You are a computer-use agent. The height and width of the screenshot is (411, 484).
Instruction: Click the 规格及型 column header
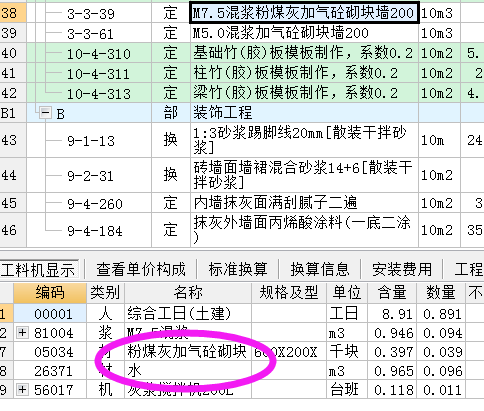pos(289,293)
